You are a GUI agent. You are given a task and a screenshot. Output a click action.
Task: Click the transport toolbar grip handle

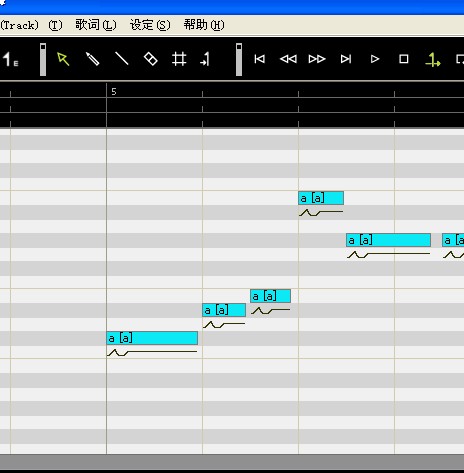coord(239,59)
